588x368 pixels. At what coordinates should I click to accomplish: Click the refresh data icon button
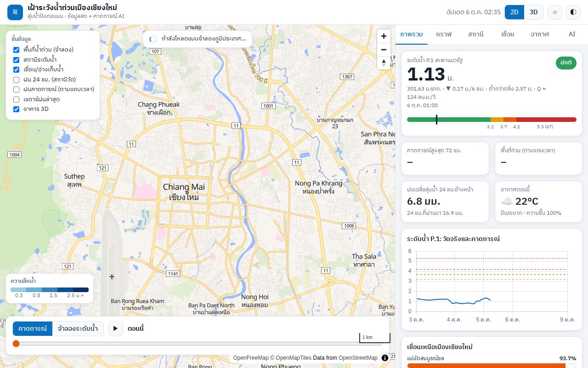(555, 12)
